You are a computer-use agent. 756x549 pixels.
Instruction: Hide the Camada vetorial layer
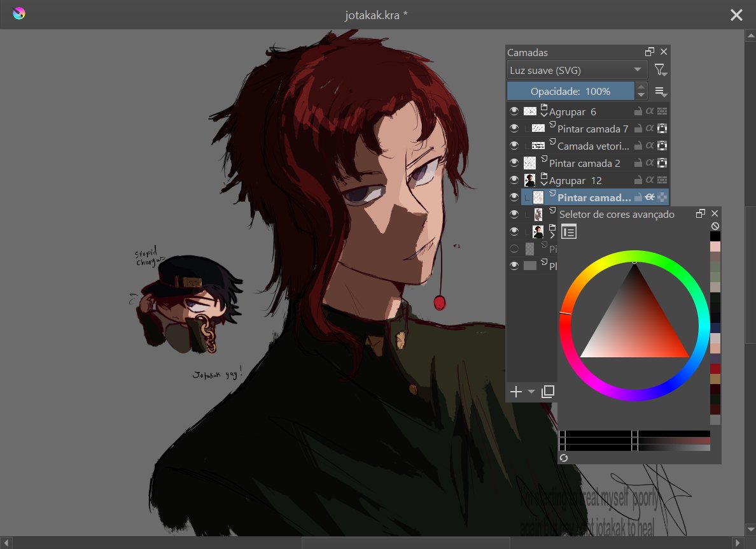(514, 145)
